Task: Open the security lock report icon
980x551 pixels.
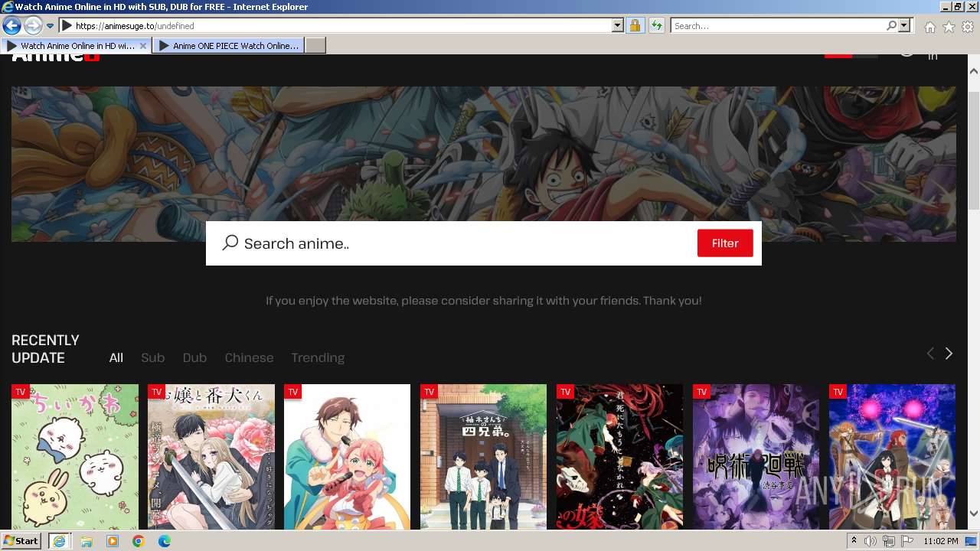Action: coord(635,26)
